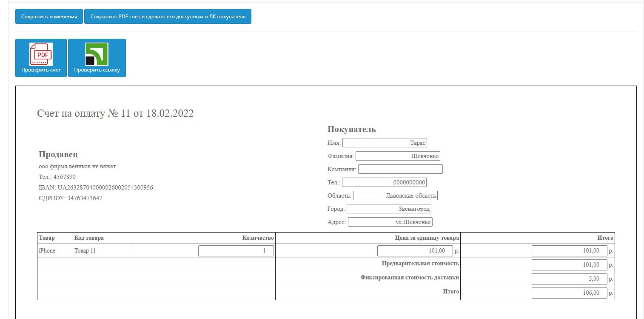This screenshot has height=319, width=644.
Task: Edit the buyer's first name field "Тарас"
Action: pyautogui.click(x=384, y=143)
